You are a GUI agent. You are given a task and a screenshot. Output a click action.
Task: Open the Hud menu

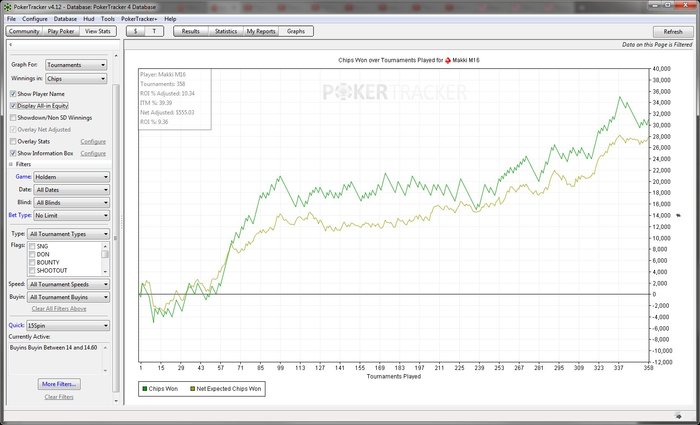(x=89, y=19)
